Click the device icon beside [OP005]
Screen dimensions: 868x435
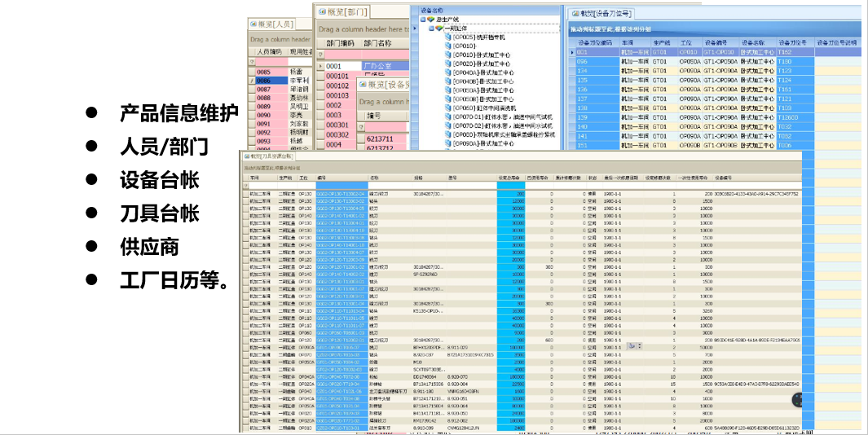[447, 37]
